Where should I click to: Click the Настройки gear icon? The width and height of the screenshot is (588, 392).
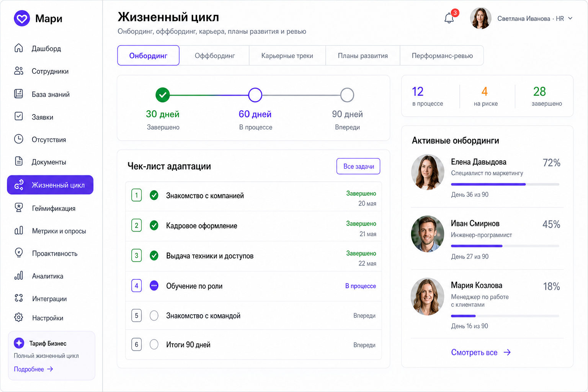pos(19,317)
